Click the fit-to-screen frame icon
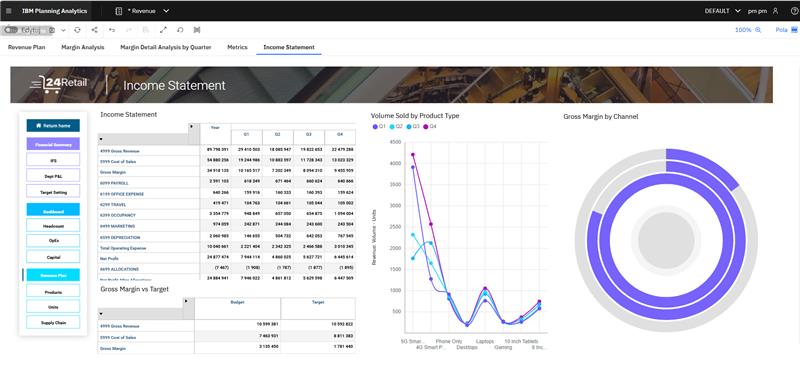 pos(197,30)
